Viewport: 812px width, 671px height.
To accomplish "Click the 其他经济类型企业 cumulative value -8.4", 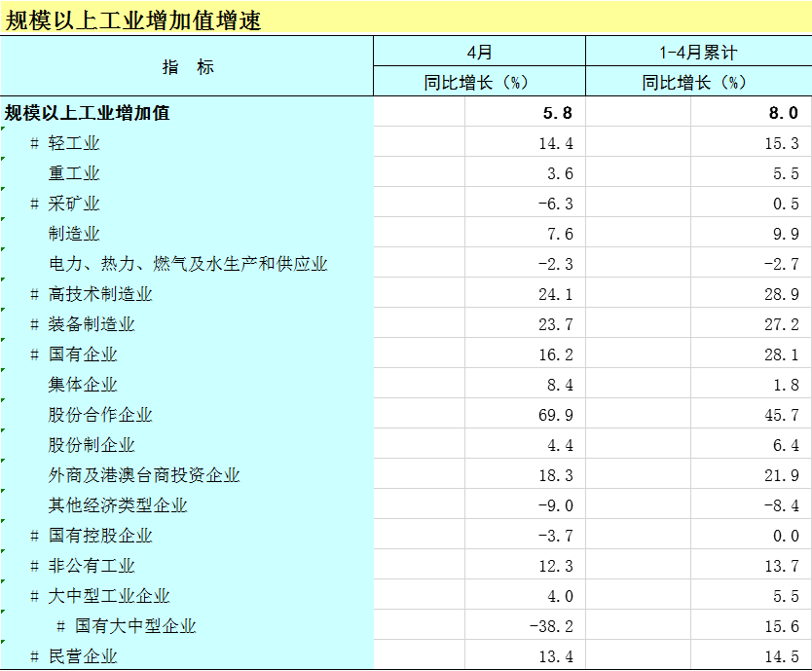I will pyautogui.click(x=782, y=505).
